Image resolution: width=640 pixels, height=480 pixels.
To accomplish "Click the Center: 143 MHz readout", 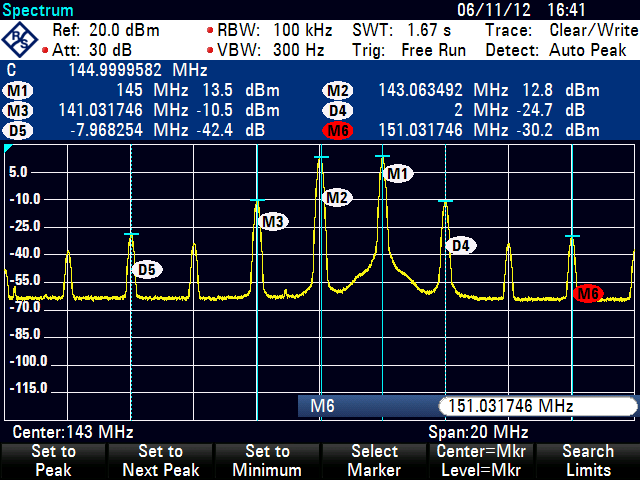I will click(x=72, y=432).
